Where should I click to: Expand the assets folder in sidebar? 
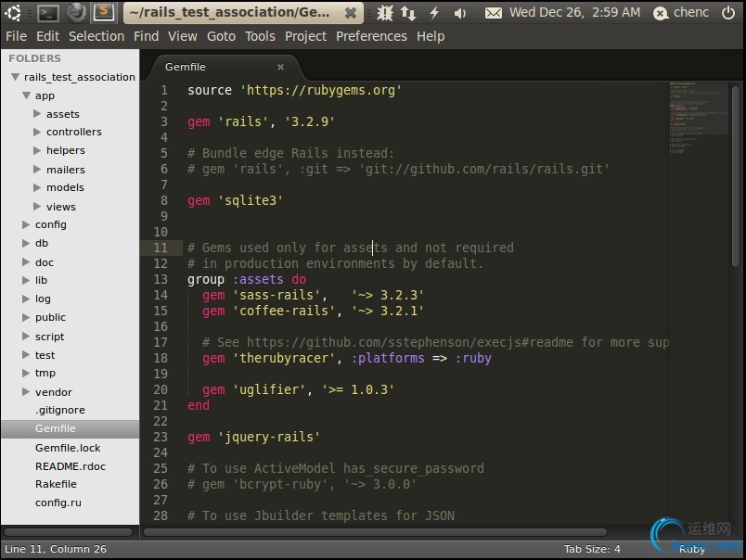(x=37, y=114)
